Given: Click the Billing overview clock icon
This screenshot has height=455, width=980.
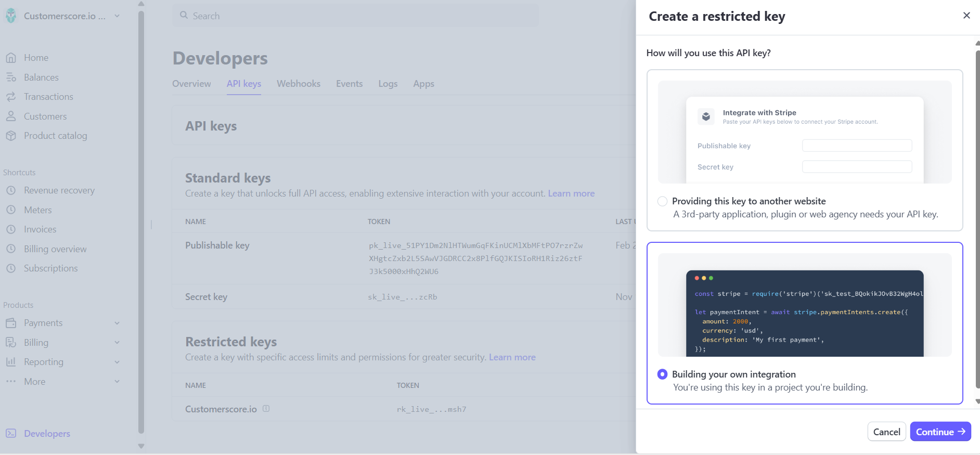Looking at the screenshot, I should pos(11,249).
